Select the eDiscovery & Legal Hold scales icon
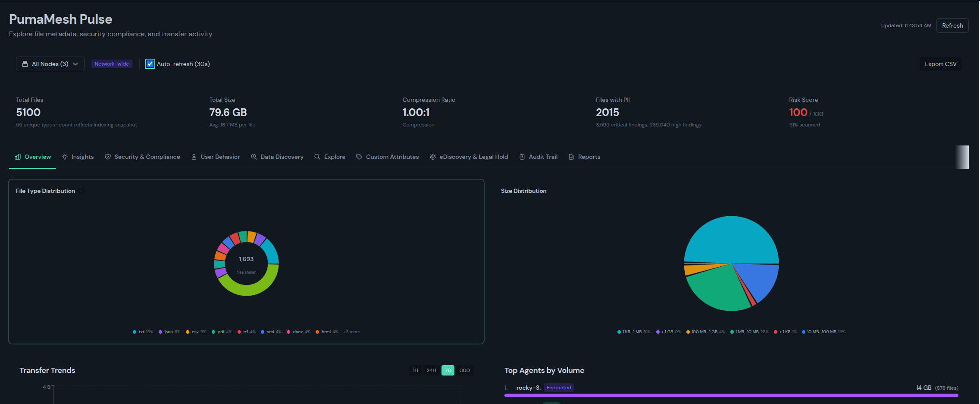Screen dimensions: 980x404 point(432,157)
